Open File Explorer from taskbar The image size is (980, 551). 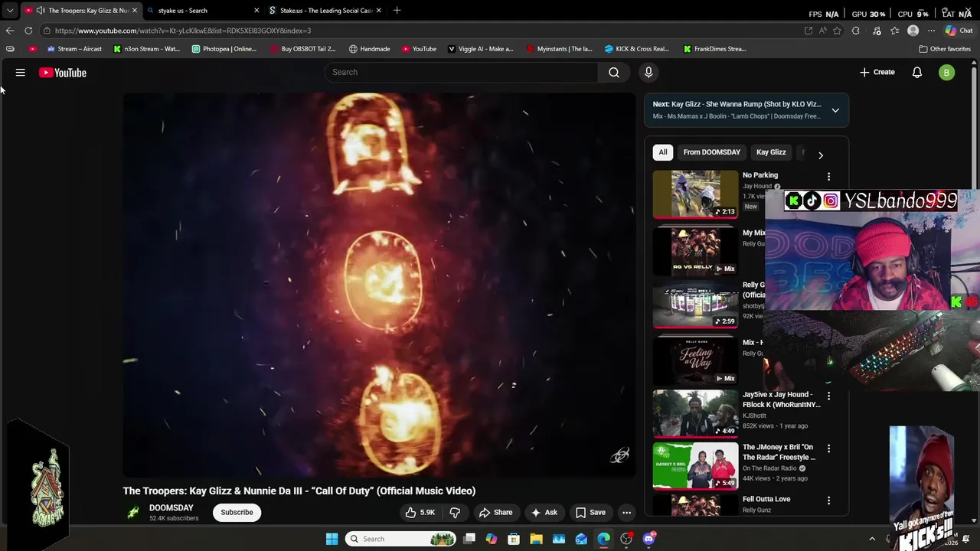click(x=536, y=539)
